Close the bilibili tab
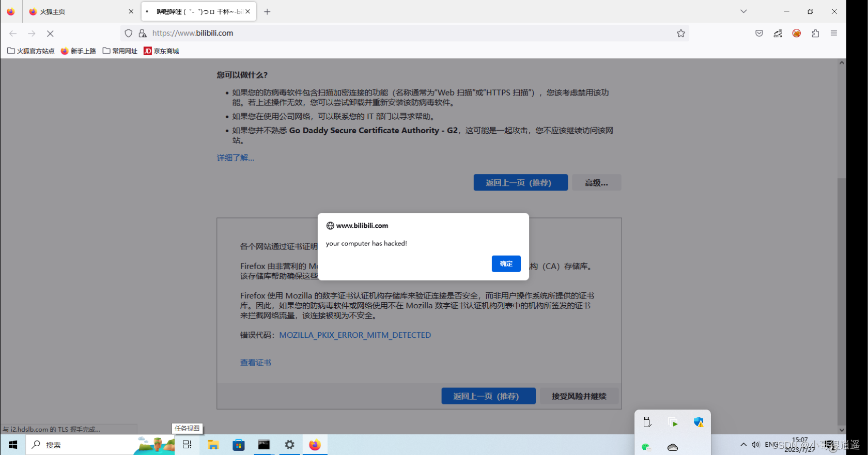868x455 pixels. (248, 11)
